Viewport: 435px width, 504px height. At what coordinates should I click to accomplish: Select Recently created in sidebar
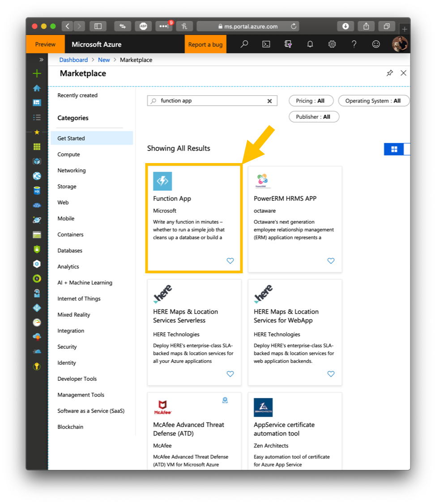click(x=77, y=95)
